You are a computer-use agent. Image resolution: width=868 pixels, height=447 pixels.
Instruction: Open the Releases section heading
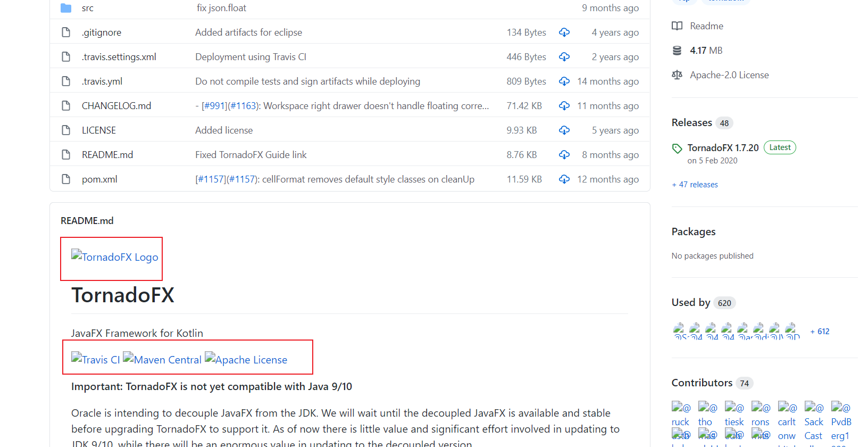point(691,122)
